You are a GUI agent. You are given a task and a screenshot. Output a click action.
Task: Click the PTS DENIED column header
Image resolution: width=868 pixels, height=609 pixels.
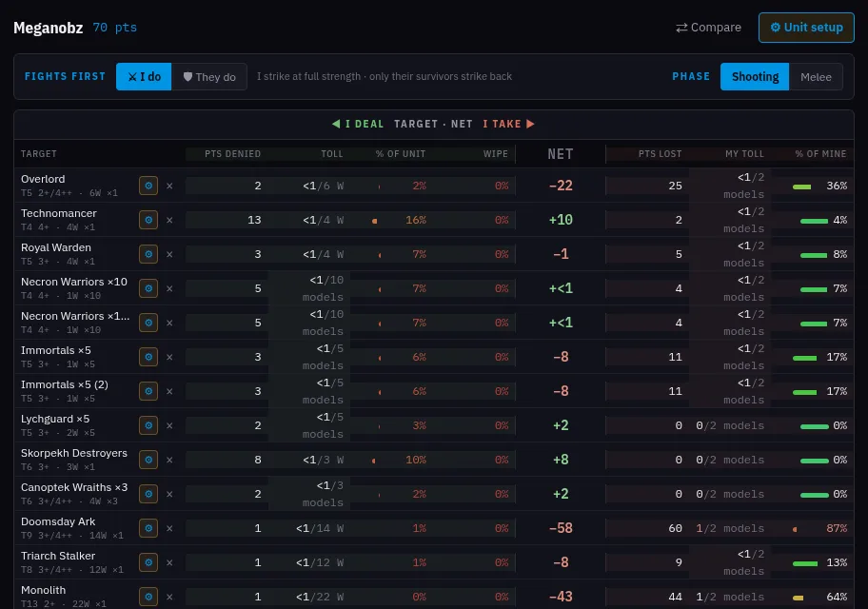pyautogui.click(x=232, y=154)
